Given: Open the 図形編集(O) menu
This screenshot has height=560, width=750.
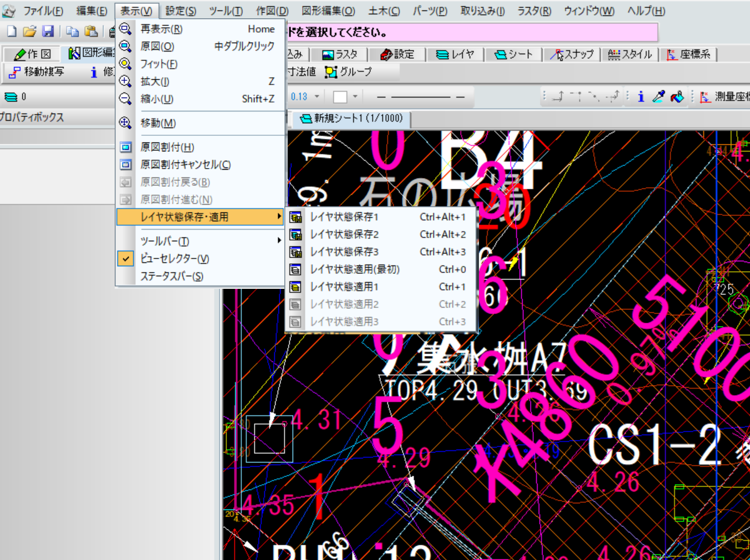Looking at the screenshot, I should pyautogui.click(x=328, y=11).
